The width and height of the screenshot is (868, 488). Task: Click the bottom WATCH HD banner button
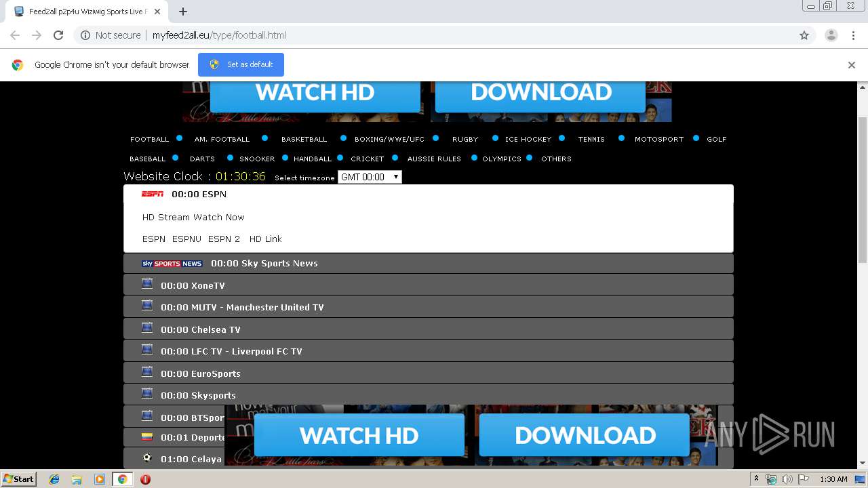pyautogui.click(x=359, y=435)
